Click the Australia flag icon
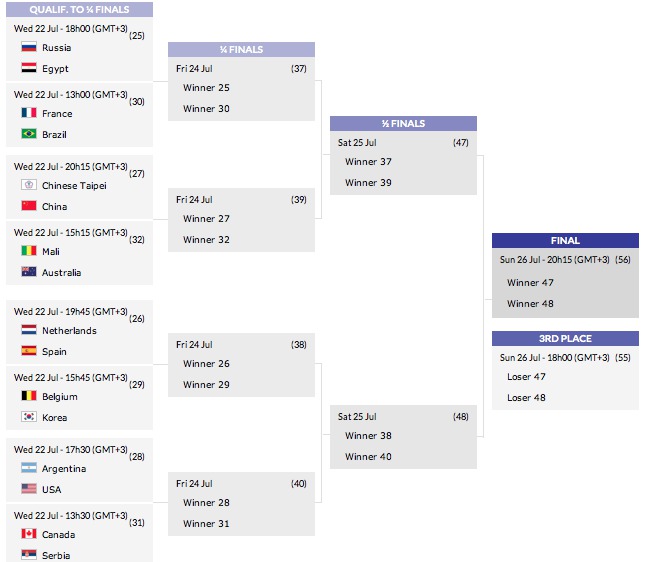This screenshot has width=647, height=562. [x=29, y=272]
